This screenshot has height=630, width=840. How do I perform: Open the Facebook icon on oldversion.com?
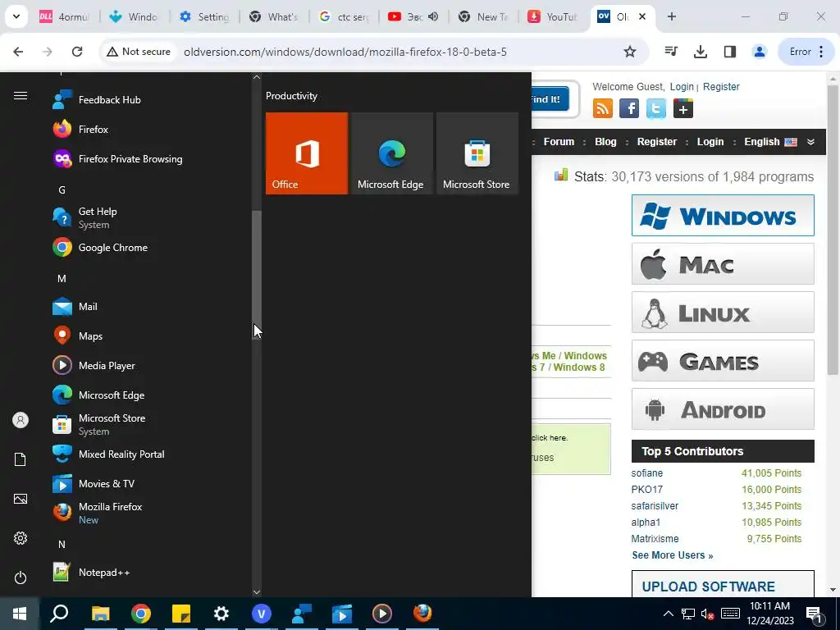click(x=629, y=108)
